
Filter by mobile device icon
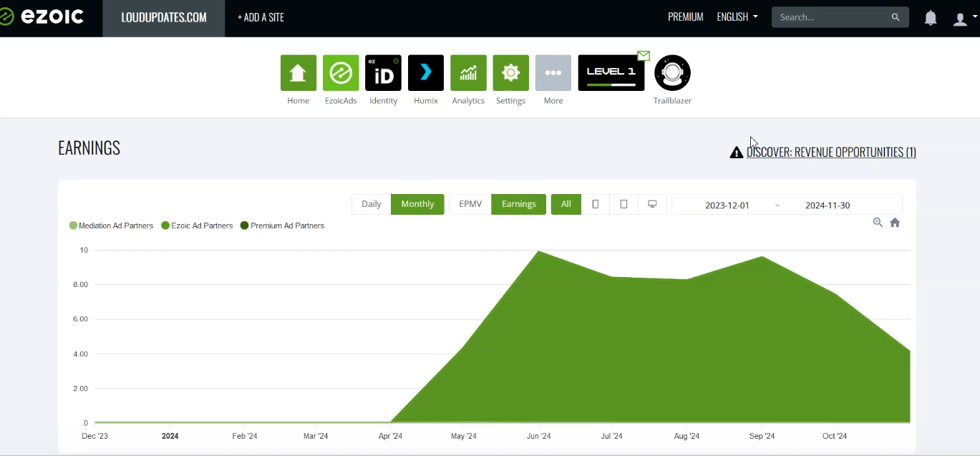(596, 204)
